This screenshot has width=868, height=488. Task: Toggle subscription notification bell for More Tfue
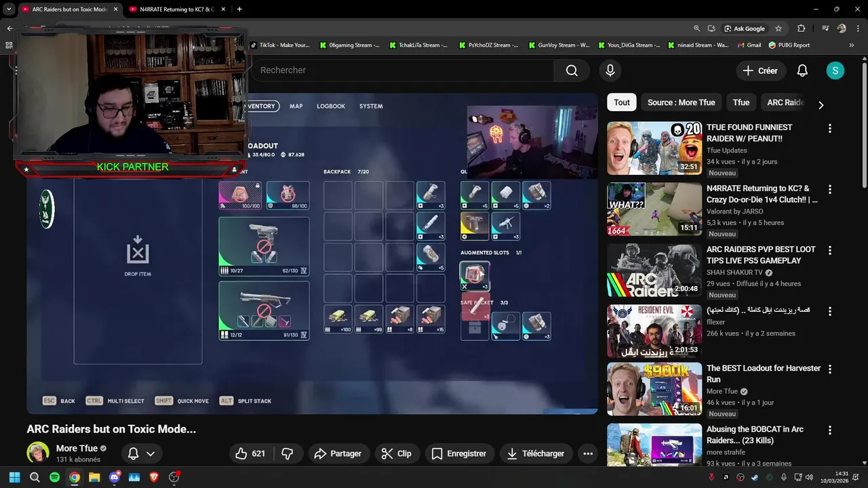[141, 453]
